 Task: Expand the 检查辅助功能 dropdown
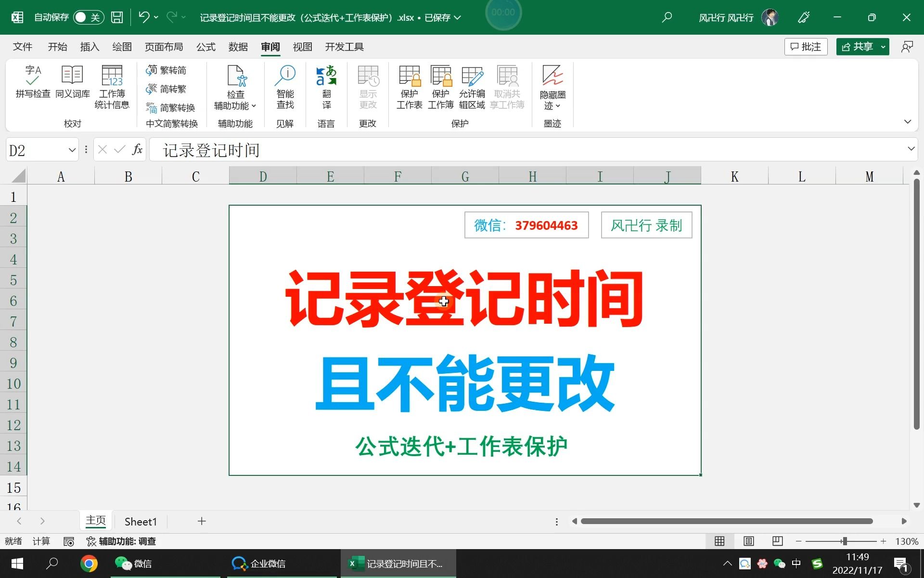[x=254, y=106]
